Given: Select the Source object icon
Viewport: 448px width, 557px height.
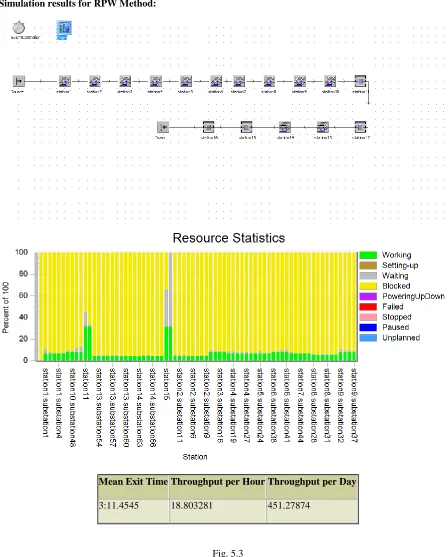Looking at the screenshot, I should point(19,81).
